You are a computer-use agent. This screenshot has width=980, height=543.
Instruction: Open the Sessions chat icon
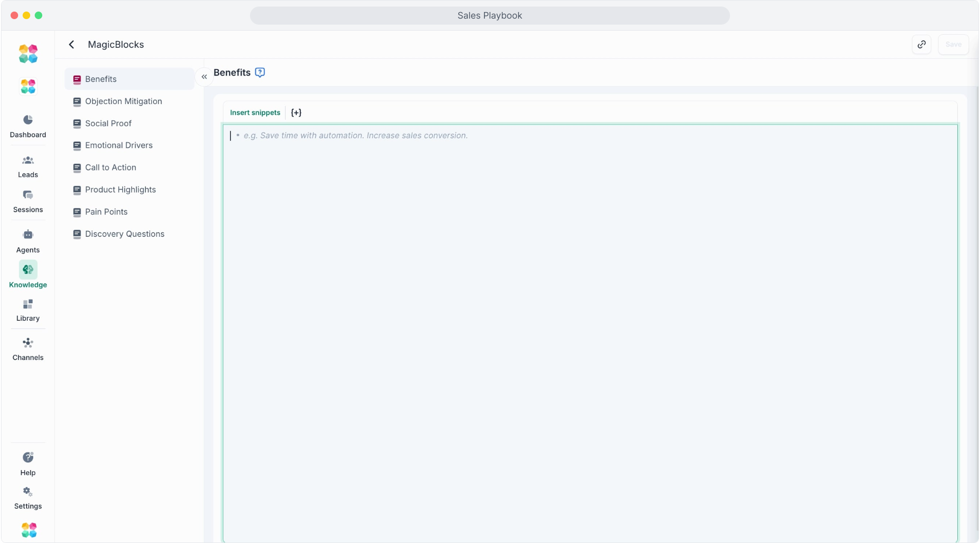pyautogui.click(x=28, y=195)
